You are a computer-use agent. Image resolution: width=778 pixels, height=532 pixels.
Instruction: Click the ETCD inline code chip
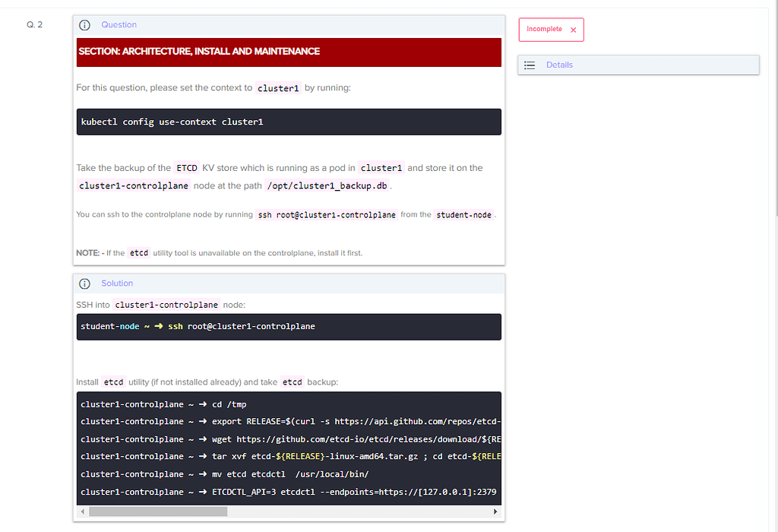pyautogui.click(x=186, y=167)
